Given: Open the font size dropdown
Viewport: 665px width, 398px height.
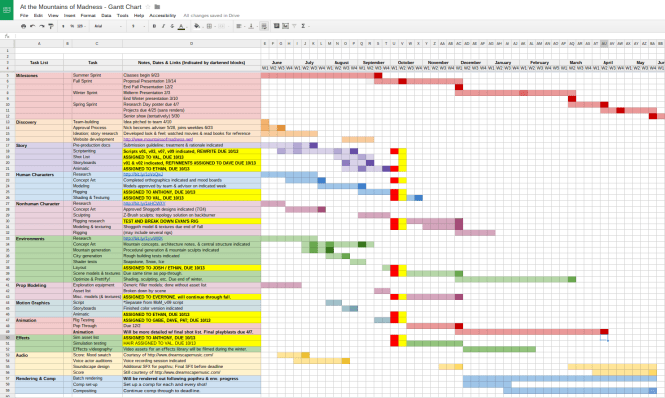Looking at the screenshot, I should [138, 26].
